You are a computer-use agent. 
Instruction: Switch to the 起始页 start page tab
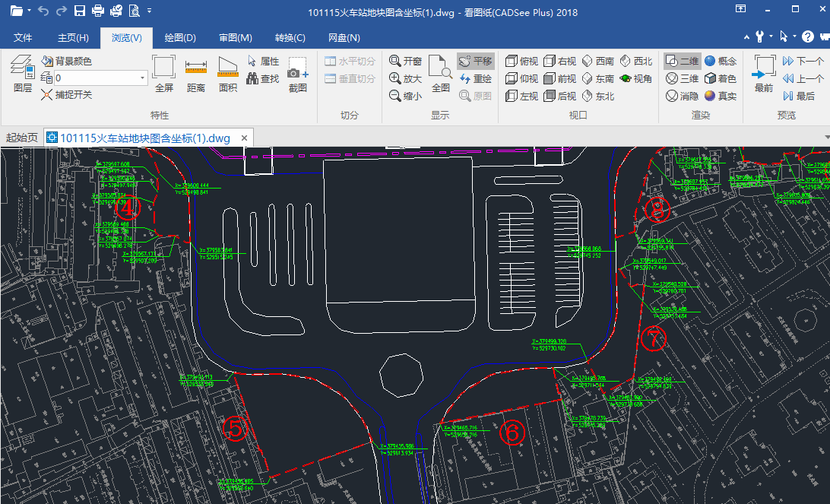pyautogui.click(x=22, y=138)
